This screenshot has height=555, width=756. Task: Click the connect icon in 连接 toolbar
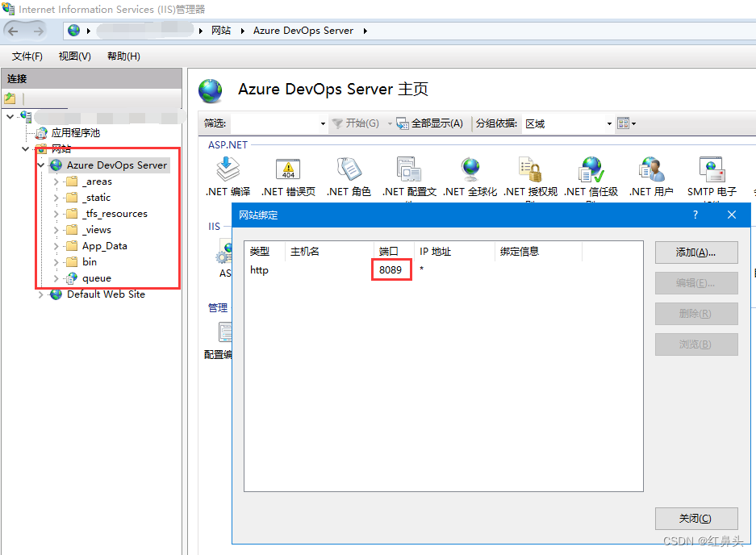[x=10, y=99]
